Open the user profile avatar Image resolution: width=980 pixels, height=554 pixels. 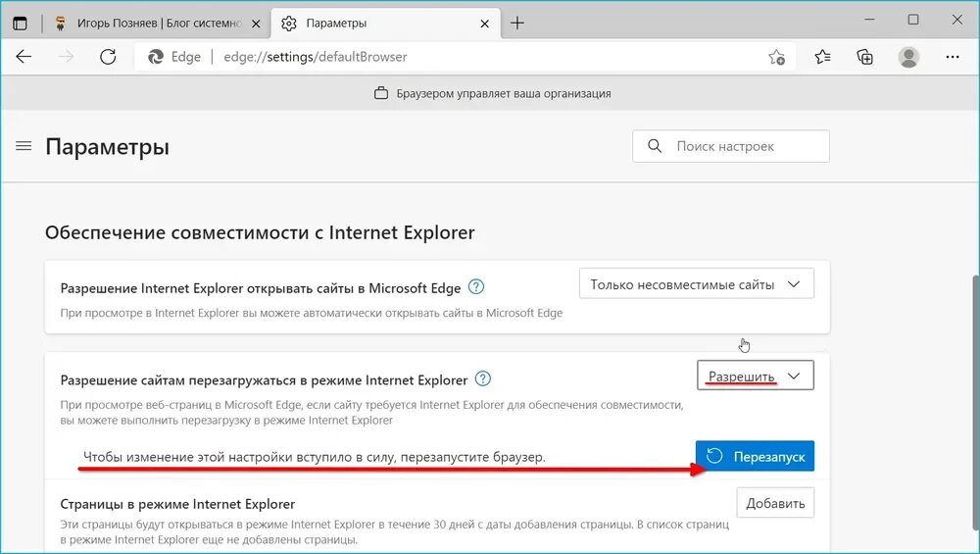908,57
